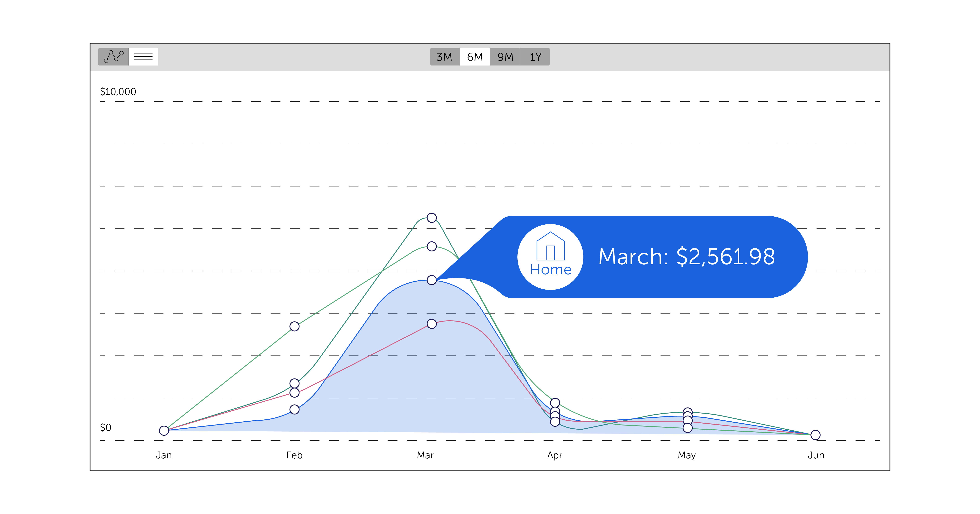Select the 3M time range
Screen dimensions: 980x514
445,57
